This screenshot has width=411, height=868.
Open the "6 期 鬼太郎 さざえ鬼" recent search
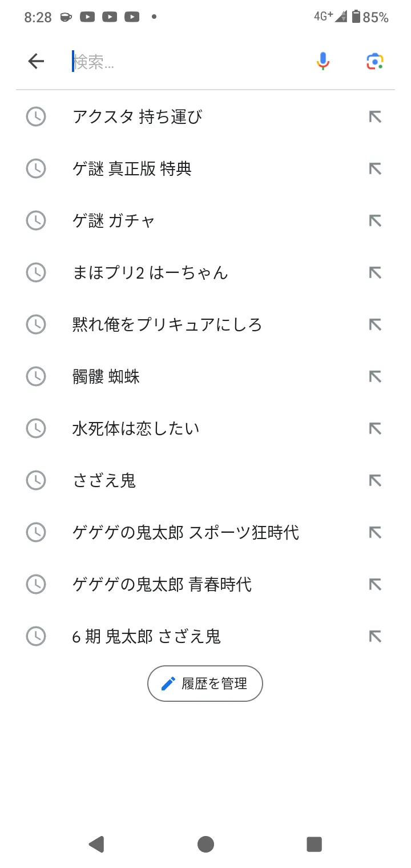pos(147,637)
